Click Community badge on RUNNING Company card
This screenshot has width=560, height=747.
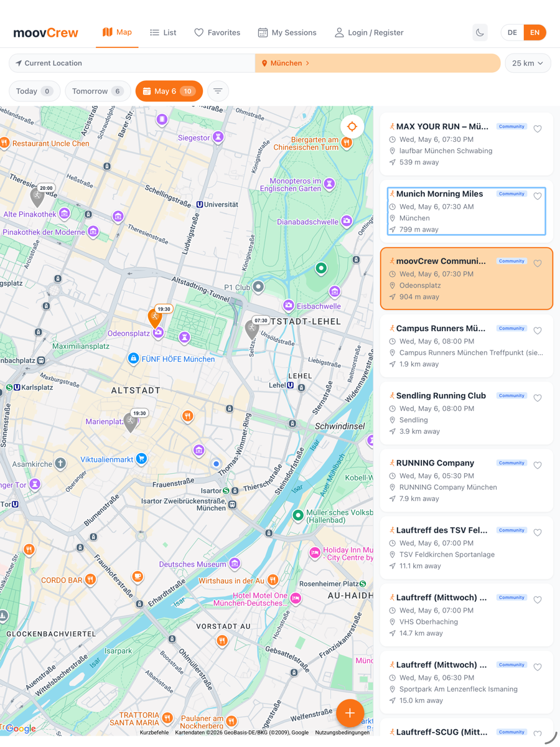[x=511, y=463]
